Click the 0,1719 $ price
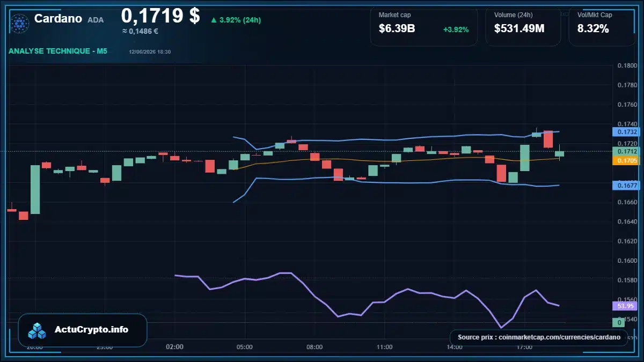Screen dimensions: 644x362 pos(160,16)
